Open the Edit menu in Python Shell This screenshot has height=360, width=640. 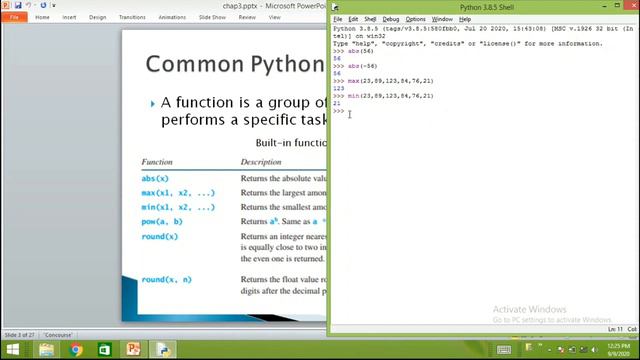click(x=353, y=19)
